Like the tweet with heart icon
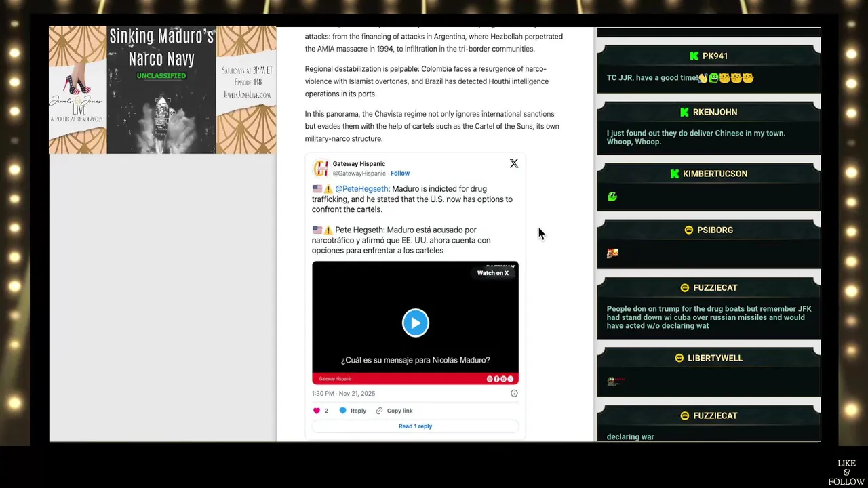The image size is (868, 488). coord(317,411)
